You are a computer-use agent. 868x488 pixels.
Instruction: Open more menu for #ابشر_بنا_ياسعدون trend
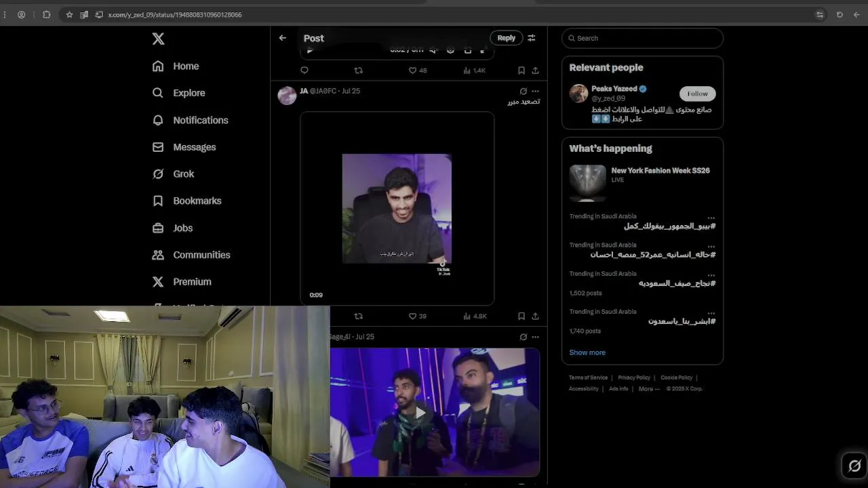(x=711, y=313)
